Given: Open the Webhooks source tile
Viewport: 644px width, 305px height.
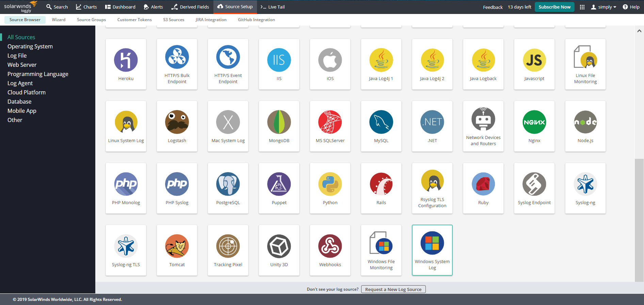Looking at the screenshot, I should [330, 250].
